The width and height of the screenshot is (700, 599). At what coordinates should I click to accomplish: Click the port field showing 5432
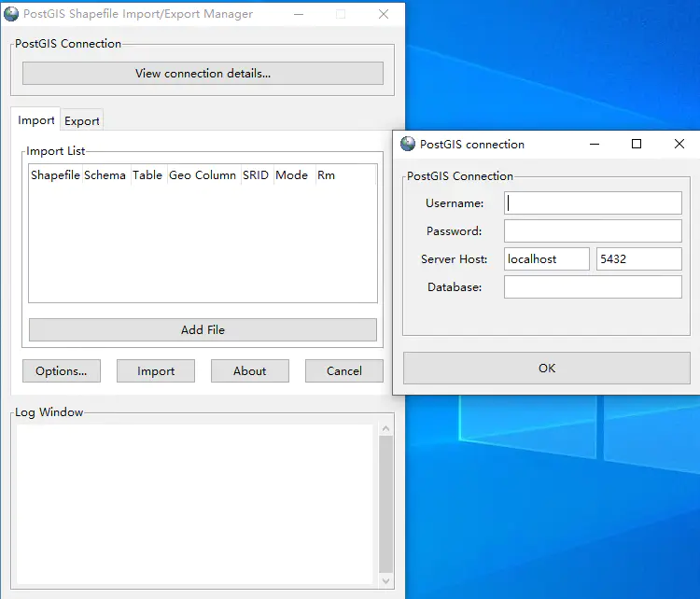638,259
